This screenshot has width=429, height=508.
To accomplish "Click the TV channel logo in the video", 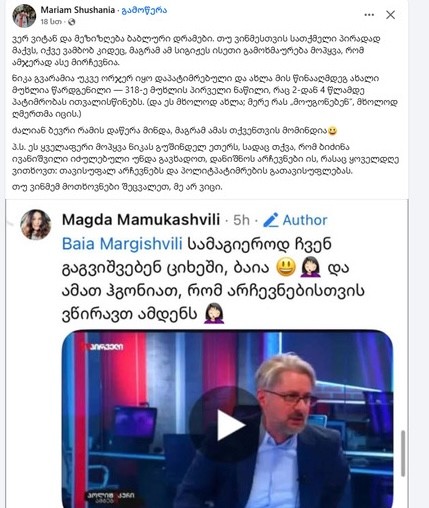I will 103,347.
